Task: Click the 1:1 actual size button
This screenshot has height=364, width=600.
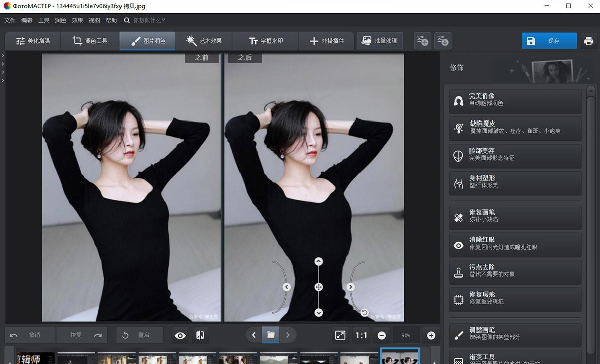Action: tap(361, 336)
